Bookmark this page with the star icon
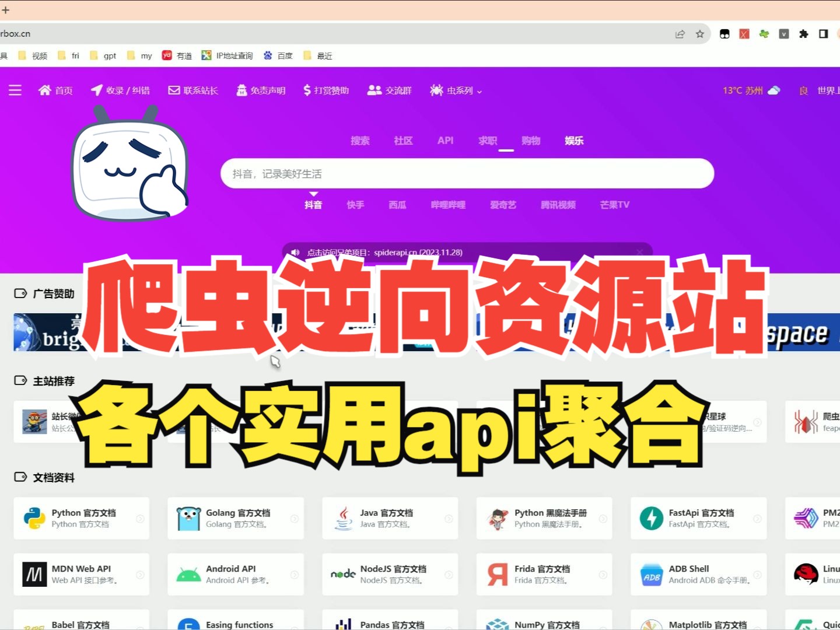The height and width of the screenshot is (630, 840). click(700, 34)
